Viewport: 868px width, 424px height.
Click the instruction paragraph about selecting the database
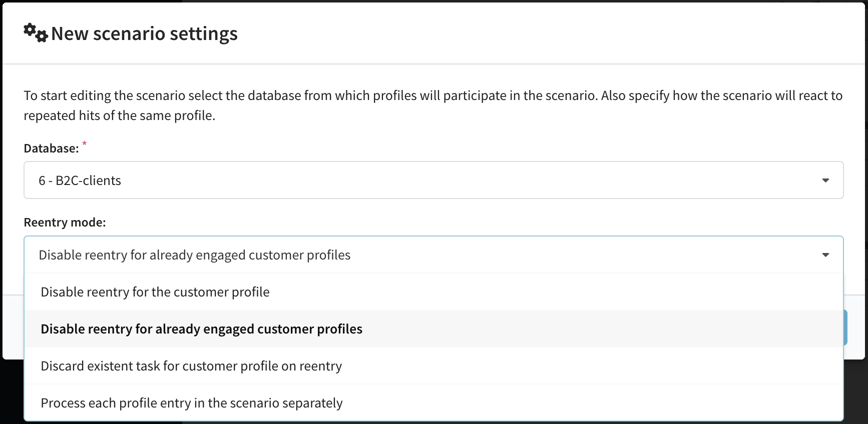click(x=433, y=105)
